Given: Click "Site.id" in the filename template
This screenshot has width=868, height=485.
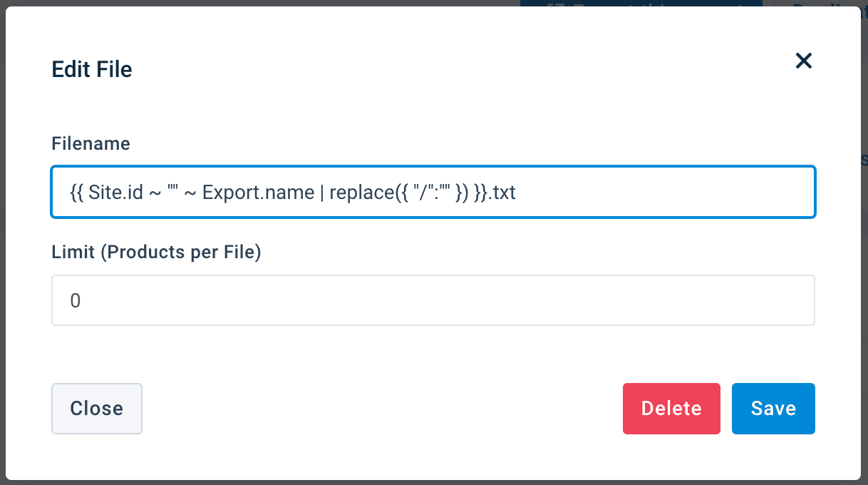Looking at the screenshot, I should point(116,193).
